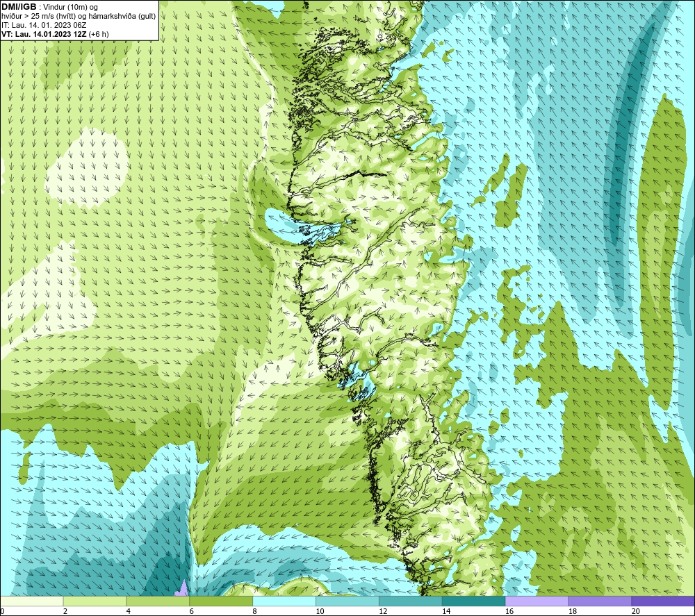The height and width of the screenshot is (616, 695).
Task: Click the legend scale label '14'
Action: point(446,611)
